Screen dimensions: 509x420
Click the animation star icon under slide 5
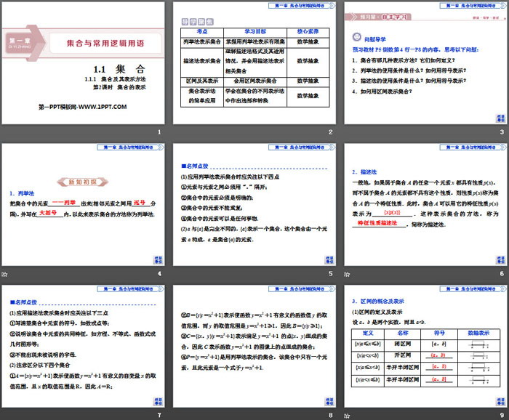point(176,274)
